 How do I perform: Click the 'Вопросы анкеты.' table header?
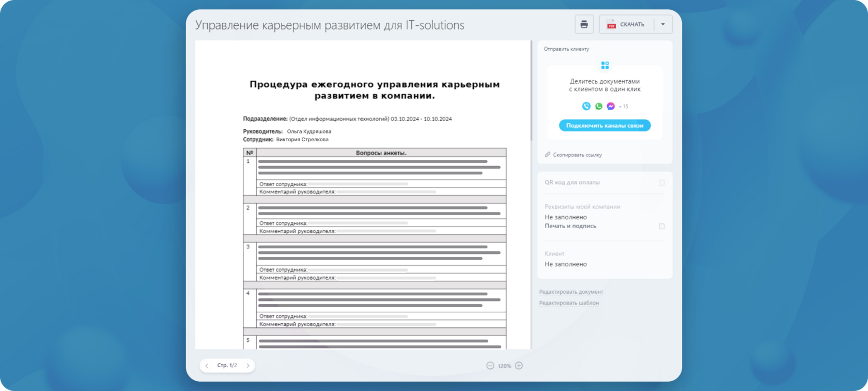381,153
